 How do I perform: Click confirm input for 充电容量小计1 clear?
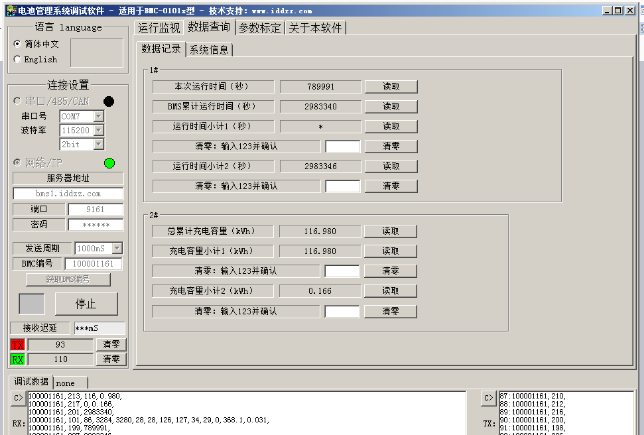point(342,271)
